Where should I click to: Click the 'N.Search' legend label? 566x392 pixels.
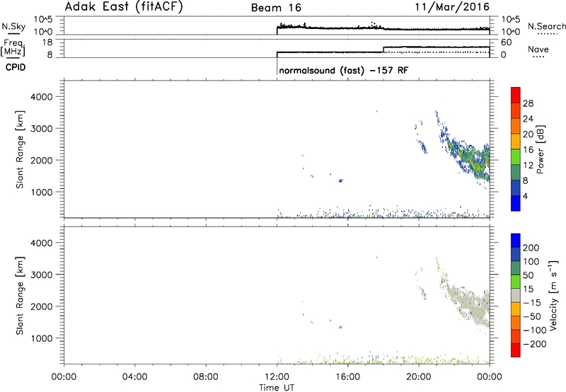pos(546,26)
